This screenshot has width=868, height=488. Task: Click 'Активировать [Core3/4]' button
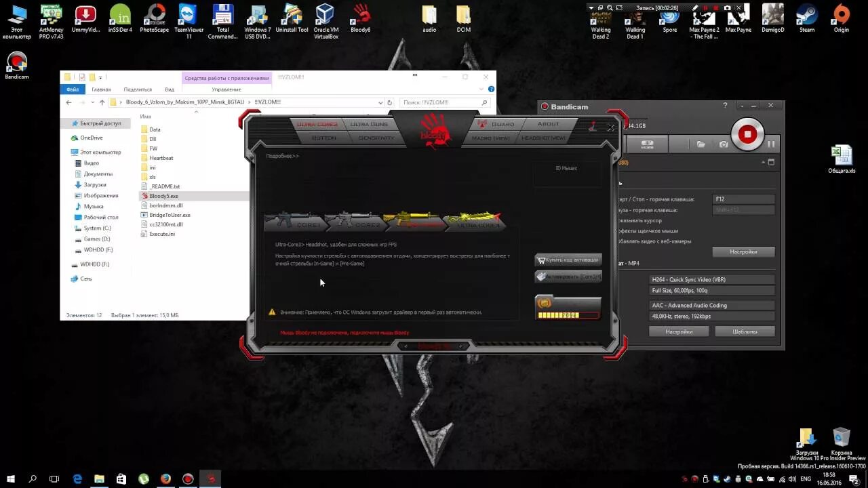pos(568,277)
